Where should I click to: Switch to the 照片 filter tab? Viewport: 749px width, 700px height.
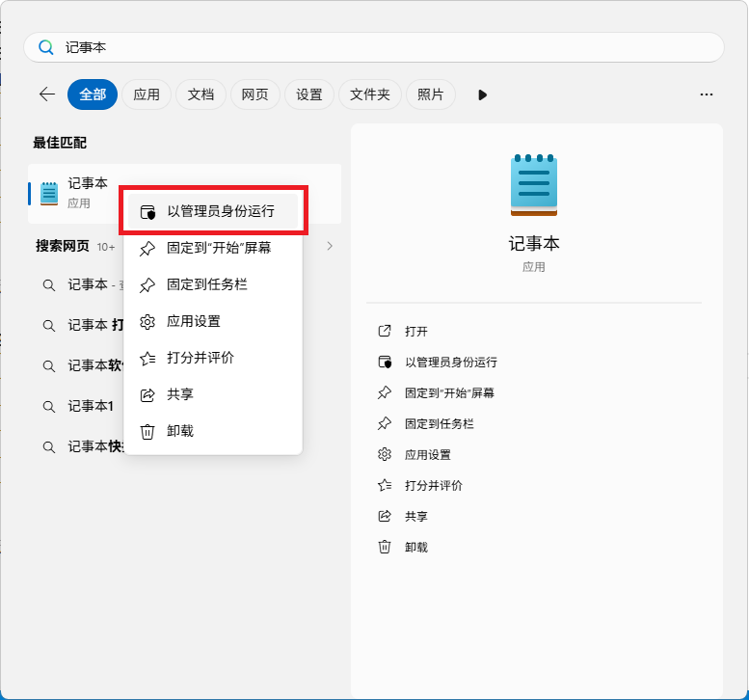[430, 94]
